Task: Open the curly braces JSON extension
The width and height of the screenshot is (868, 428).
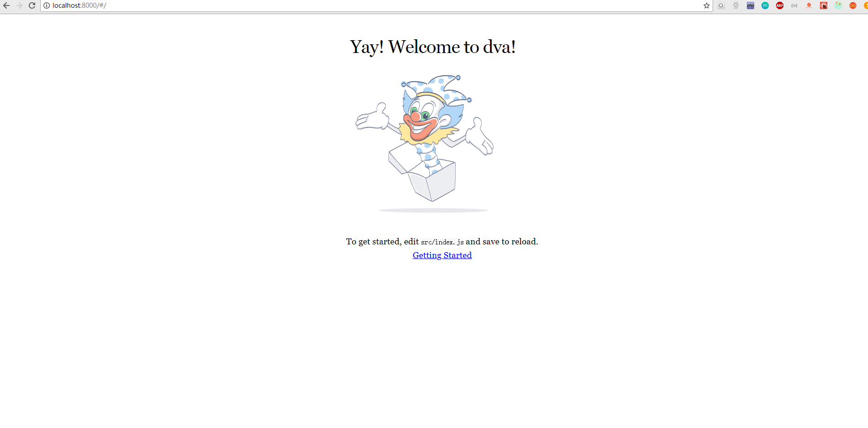Action: point(794,5)
